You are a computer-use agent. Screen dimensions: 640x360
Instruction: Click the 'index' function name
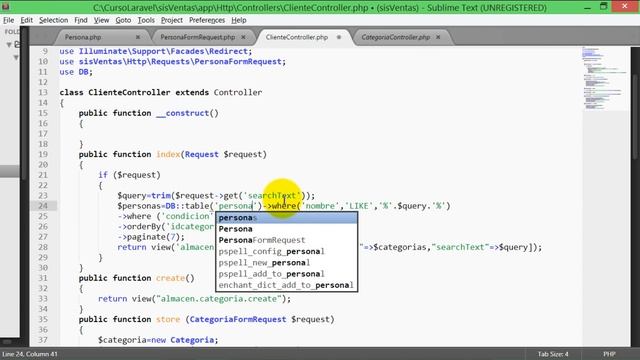[x=168, y=154]
